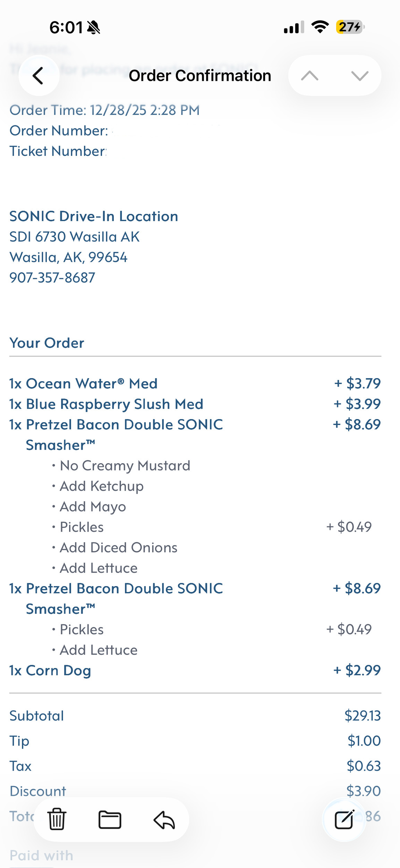Select the Ocean Water Med line item
Image resolution: width=400 pixels, height=868 pixels.
pyautogui.click(x=83, y=383)
